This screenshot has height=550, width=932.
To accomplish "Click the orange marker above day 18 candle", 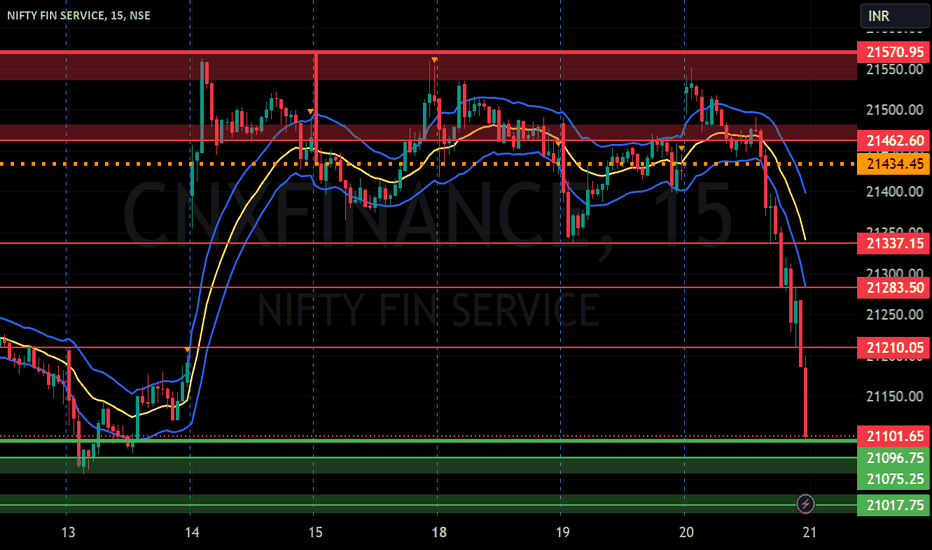I will click(434, 60).
